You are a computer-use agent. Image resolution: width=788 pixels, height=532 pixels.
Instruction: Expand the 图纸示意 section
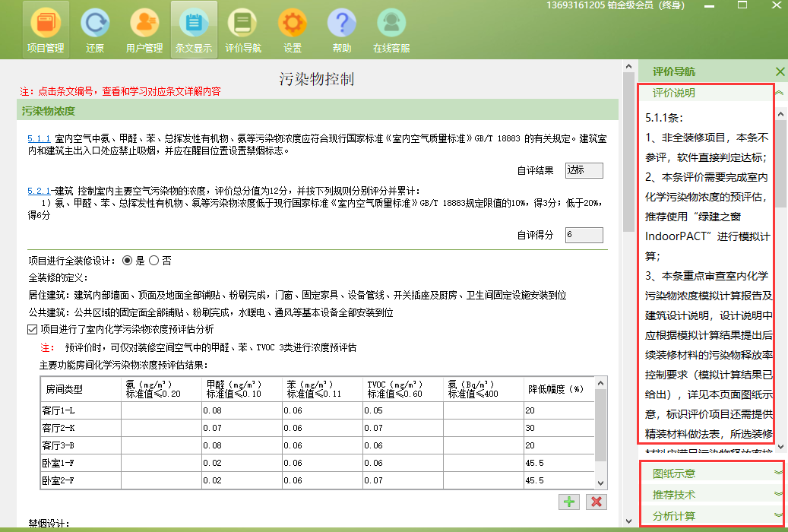778,473
